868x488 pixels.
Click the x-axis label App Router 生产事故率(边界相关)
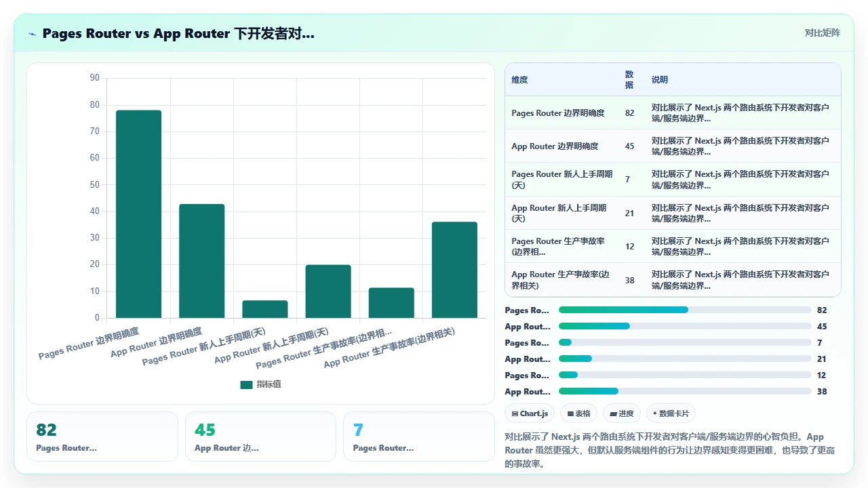point(389,348)
